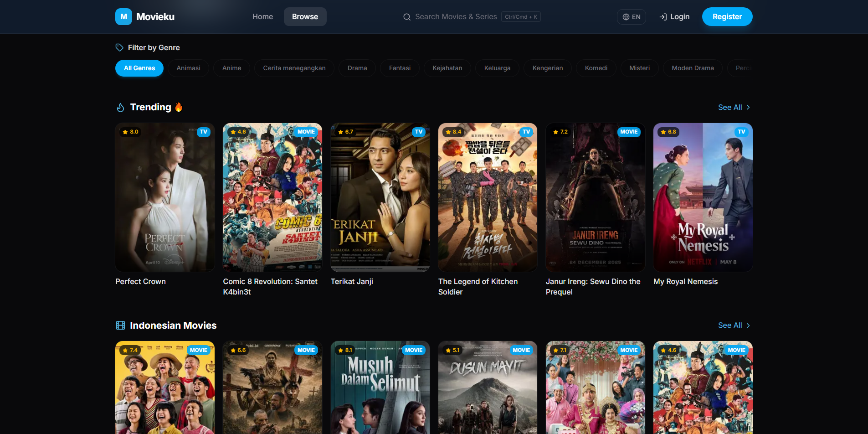Open the My Royal Nemesis poster
868x434 pixels.
pyautogui.click(x=703, y=197)
